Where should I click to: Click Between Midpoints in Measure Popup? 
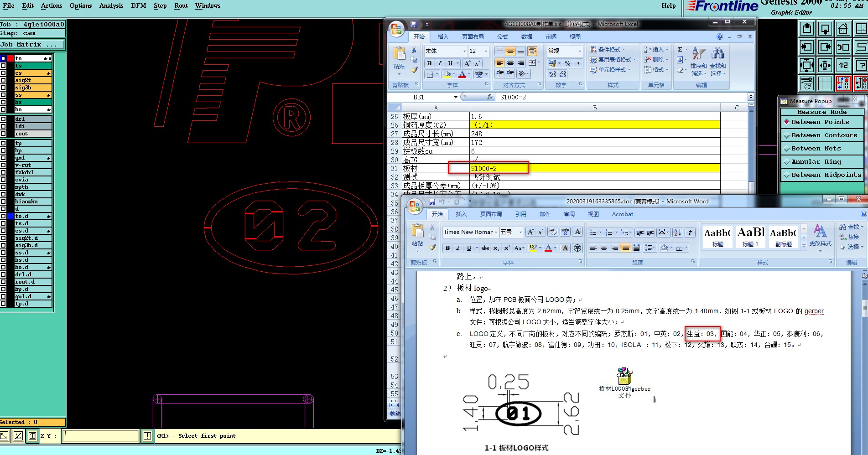coord(822,175)
